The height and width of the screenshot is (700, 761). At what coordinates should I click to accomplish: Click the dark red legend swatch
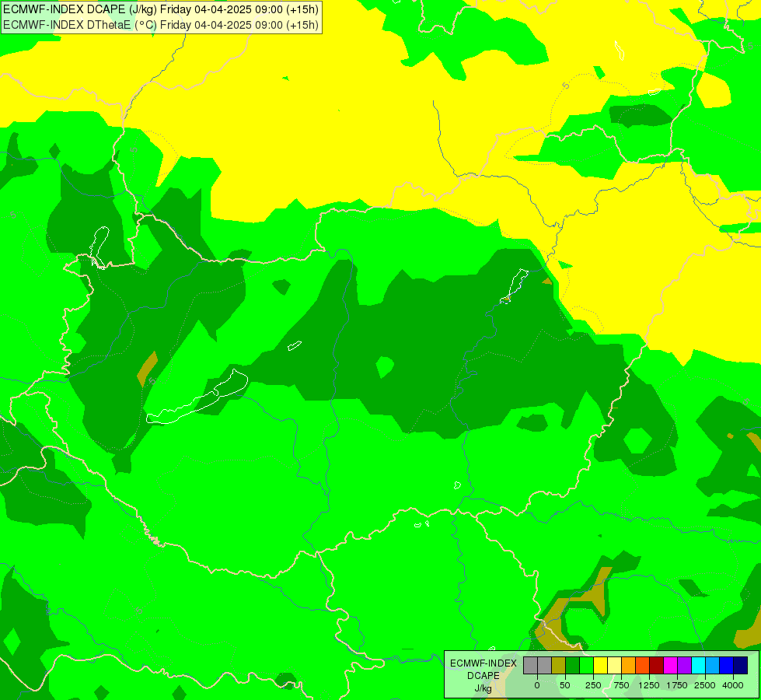pyautogui.click(x=656, y=666)
